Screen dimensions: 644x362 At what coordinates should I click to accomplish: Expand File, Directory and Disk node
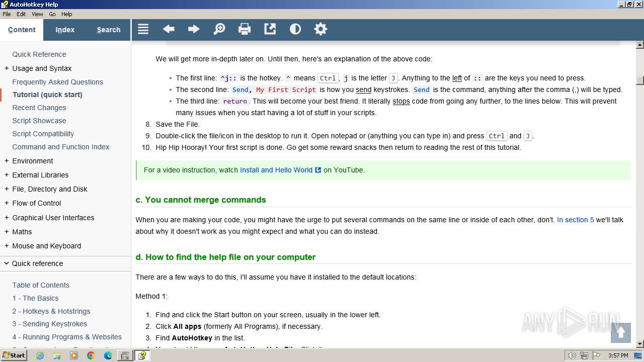click(x=7, y=189)
